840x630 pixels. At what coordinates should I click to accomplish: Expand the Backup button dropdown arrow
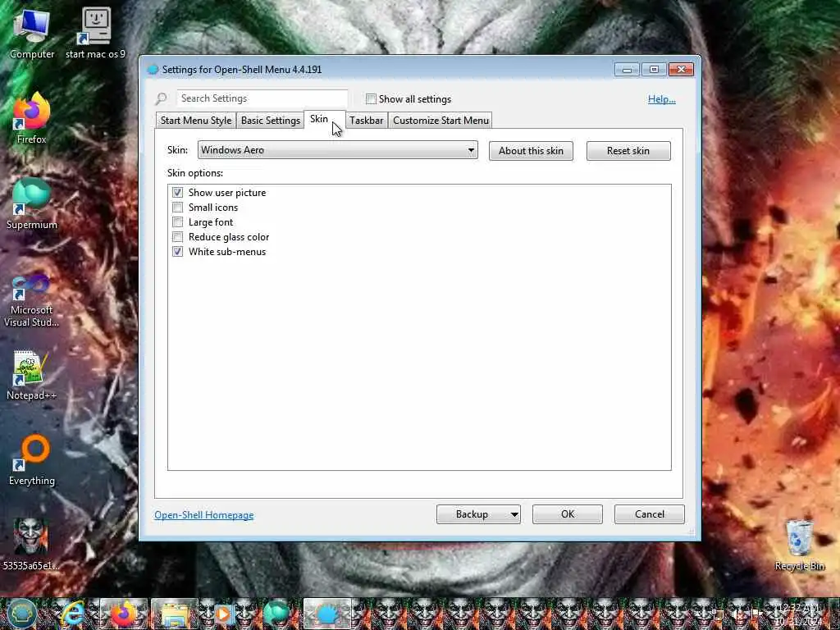point(514,514)
